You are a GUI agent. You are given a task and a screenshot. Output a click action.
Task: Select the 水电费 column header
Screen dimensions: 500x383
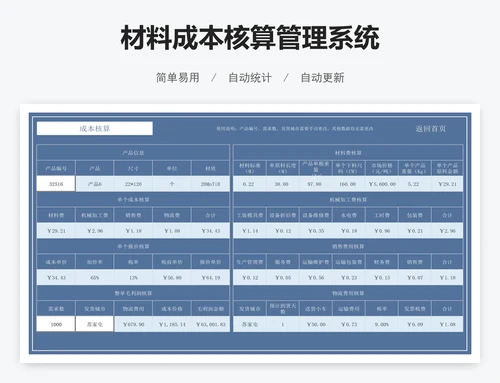(349, 215)
